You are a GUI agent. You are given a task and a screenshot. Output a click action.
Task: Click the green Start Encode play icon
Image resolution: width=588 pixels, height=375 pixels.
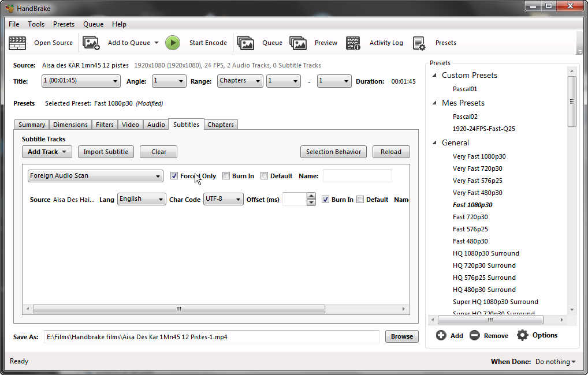(173, 43)
